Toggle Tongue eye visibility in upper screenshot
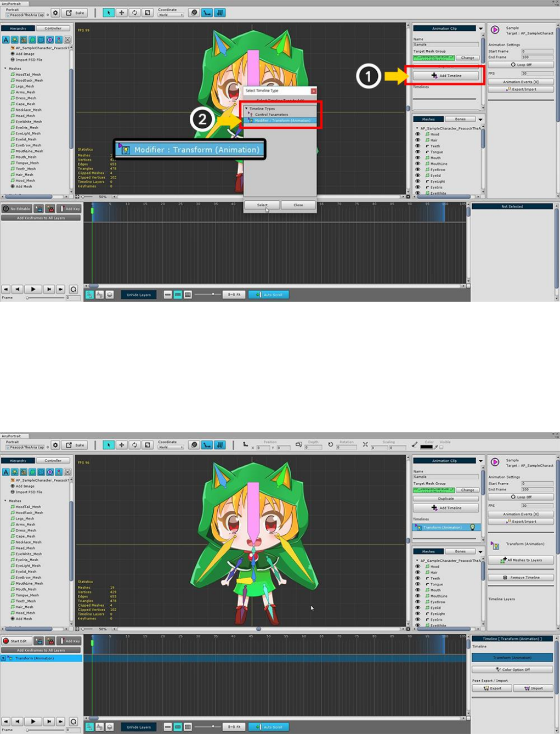This screenshot has width=560, height=734. [x=417, y=152]
